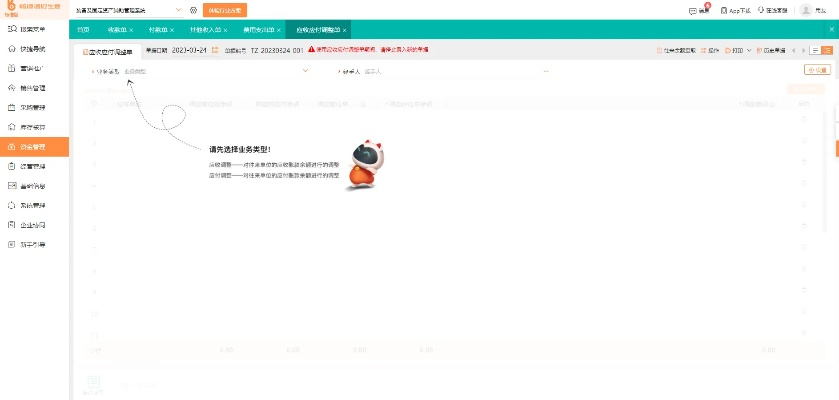The width and height of the screenshot is (839, 400).
Task: Open 系统管理 in the left sidebar
Action: [x=33, y=205]
